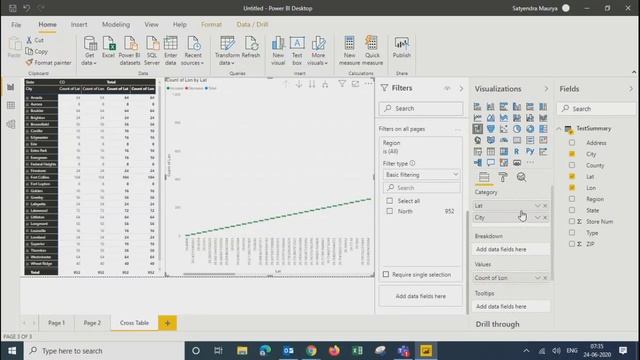Tick the North filter value
This screenshot has width=640, height=360.
390,211
